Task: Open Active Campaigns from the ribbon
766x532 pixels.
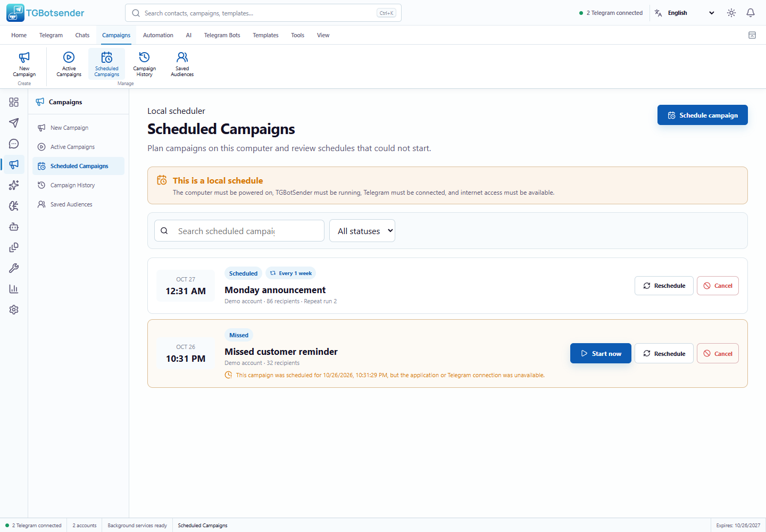Action: tap(69, 64)
